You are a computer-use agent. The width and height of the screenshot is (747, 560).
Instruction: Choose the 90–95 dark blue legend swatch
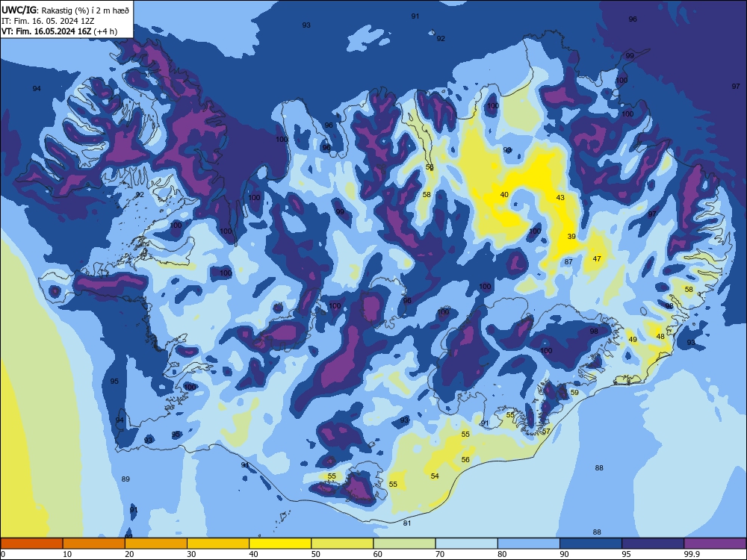coord(591,544)
